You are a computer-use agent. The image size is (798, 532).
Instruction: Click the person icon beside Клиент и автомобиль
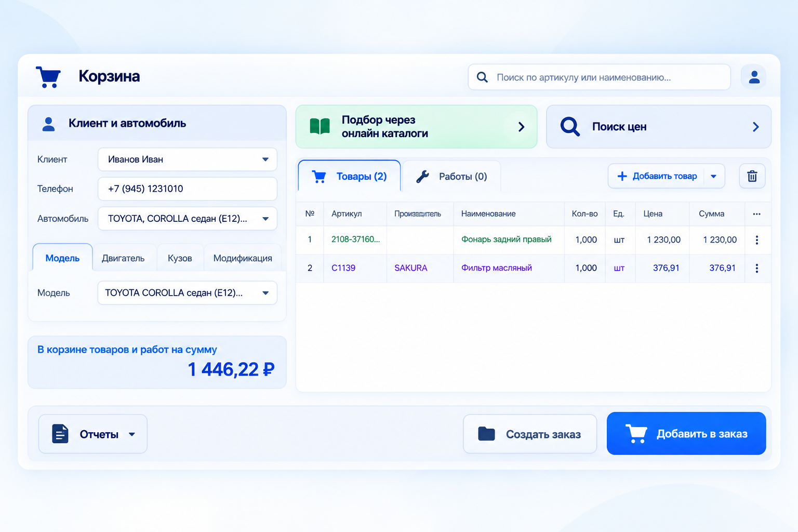click(48, 124)
